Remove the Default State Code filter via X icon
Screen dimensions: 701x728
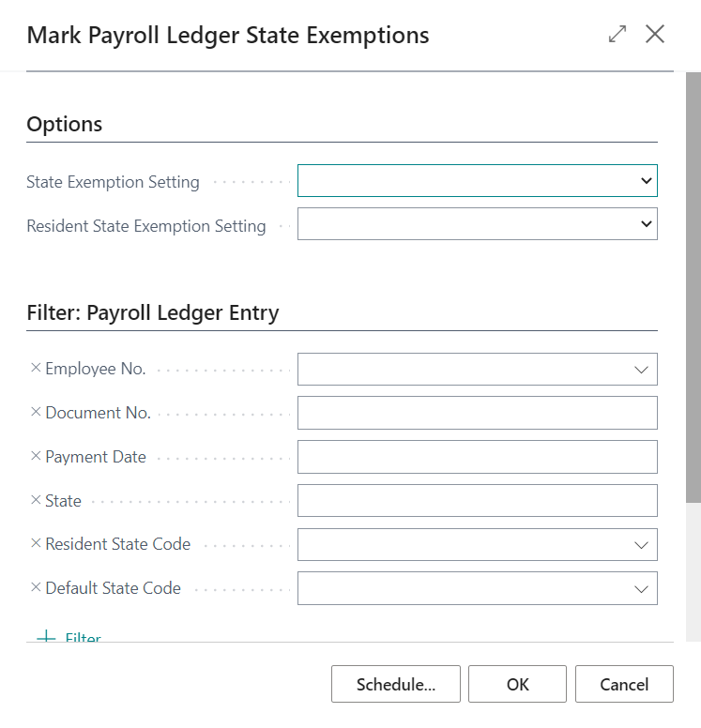(36, 587)
